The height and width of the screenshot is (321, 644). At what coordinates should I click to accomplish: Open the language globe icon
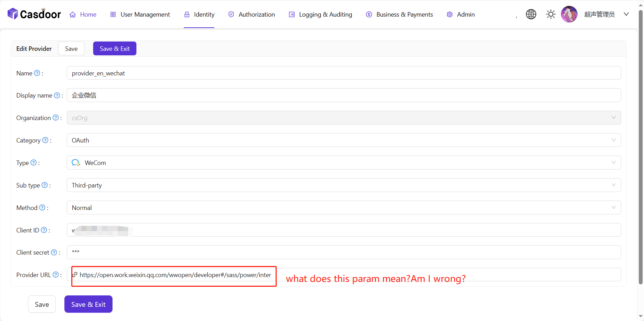coord(531,14)
